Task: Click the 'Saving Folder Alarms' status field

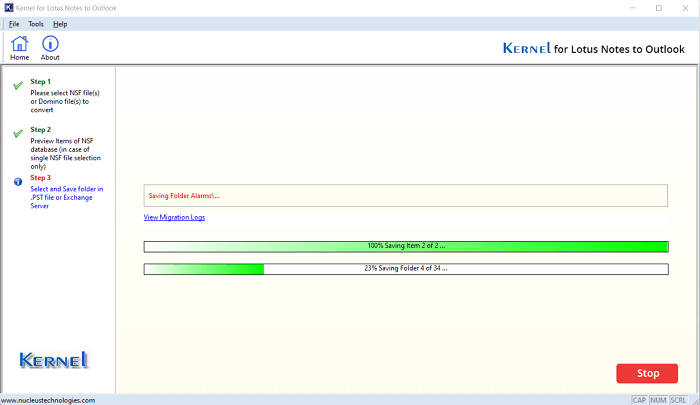Action: click(x=405, y=196)
